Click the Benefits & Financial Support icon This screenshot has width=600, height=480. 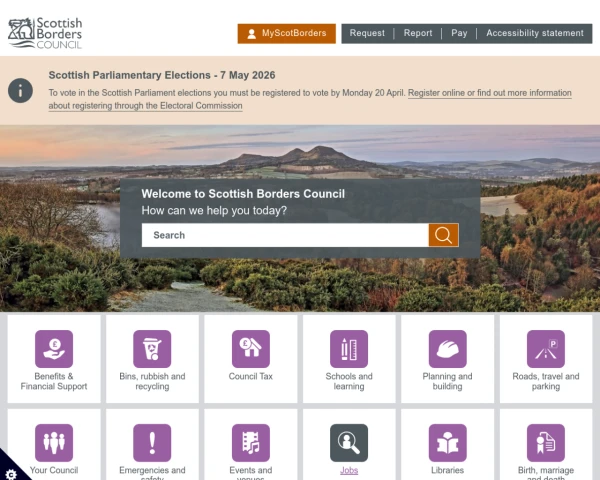[54, 349]
